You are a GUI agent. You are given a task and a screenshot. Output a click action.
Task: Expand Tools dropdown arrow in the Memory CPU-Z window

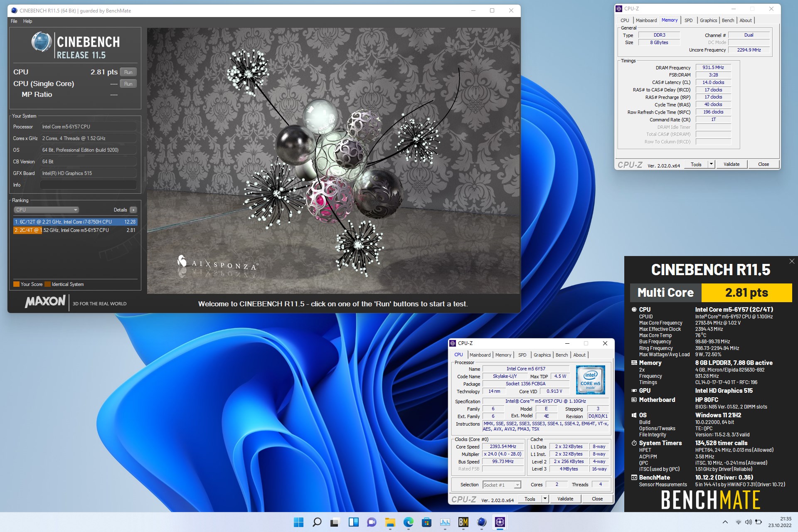711,164
